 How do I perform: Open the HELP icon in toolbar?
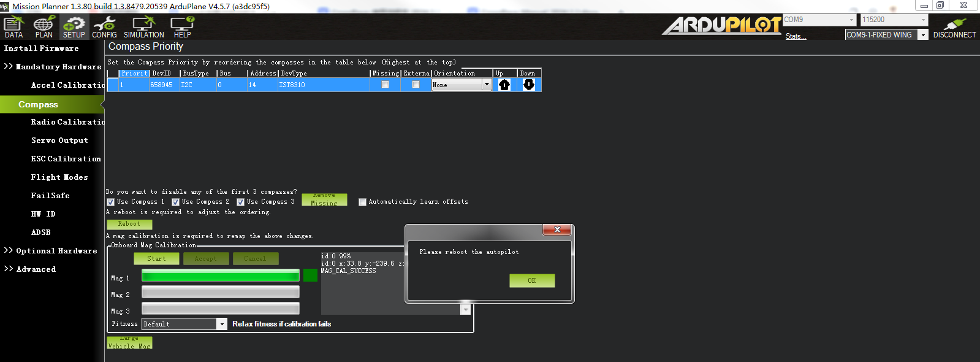182,28
